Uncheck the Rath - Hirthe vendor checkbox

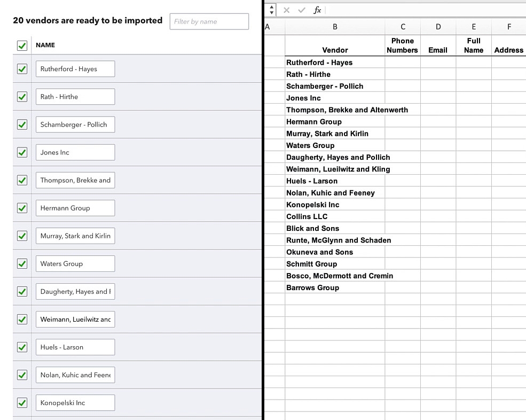[x=22, y=97]
